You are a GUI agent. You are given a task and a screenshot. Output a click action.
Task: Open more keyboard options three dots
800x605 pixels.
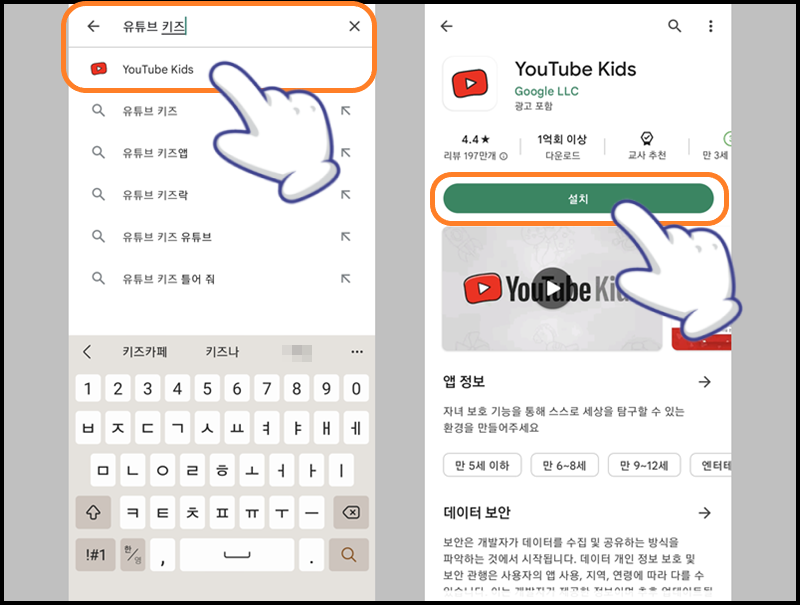tap(357, 351)
